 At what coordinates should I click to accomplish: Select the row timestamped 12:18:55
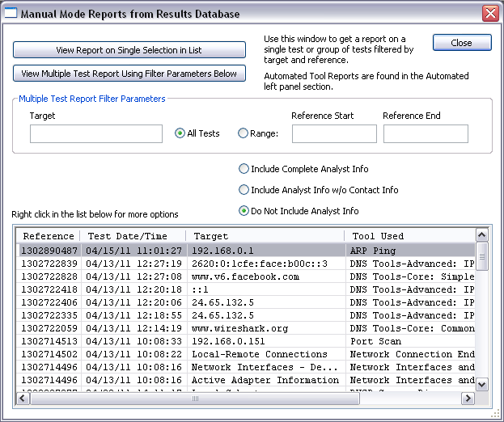246,315
